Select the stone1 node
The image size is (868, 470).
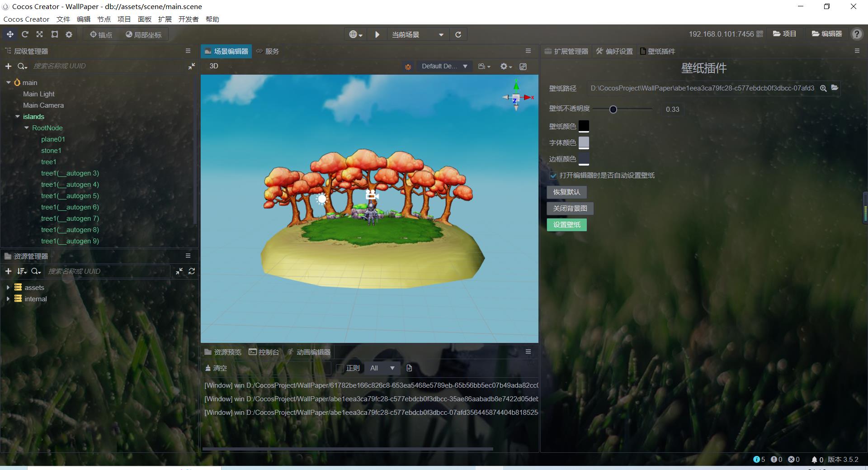[51, 150]
